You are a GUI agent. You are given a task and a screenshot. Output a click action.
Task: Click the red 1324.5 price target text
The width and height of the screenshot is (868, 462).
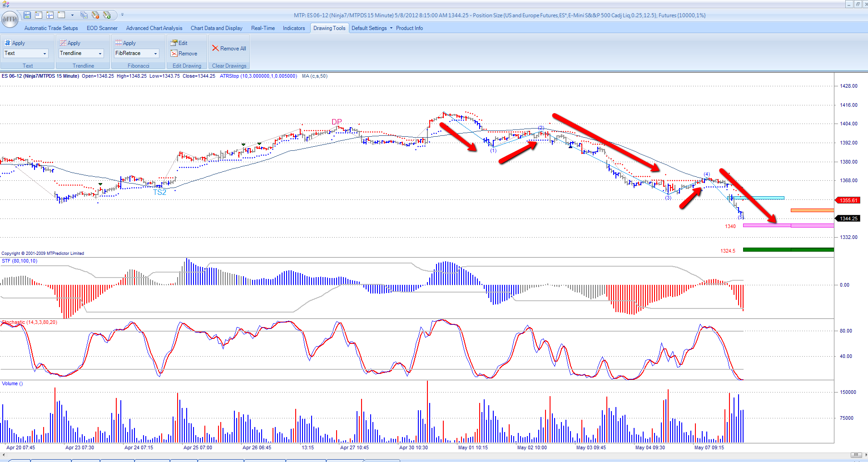pyautogui.click(x=728, y=251)
